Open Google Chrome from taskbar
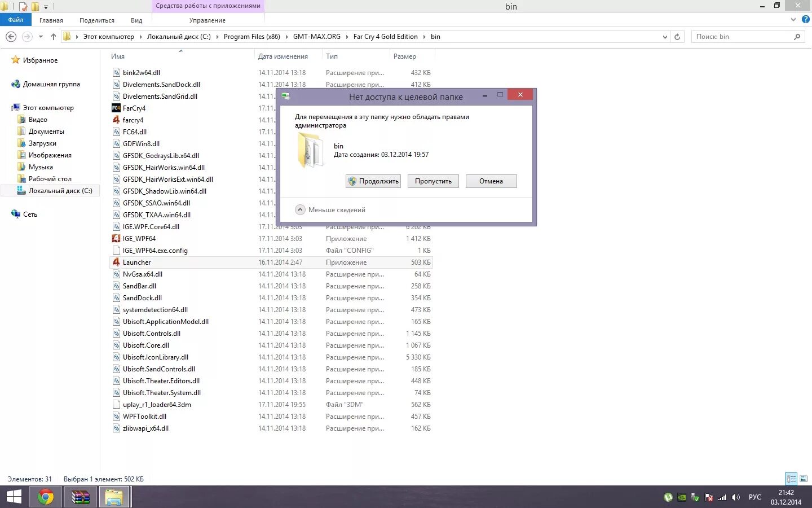 click(x=46, y=497)
